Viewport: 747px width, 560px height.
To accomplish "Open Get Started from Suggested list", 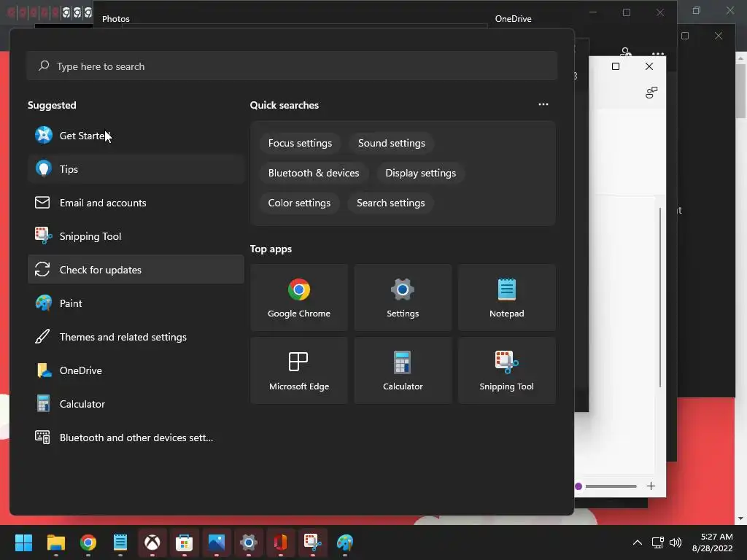I will (136, 136).
